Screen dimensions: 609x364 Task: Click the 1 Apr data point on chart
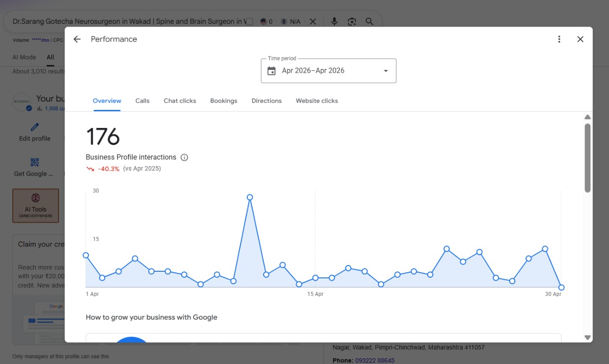86,255
